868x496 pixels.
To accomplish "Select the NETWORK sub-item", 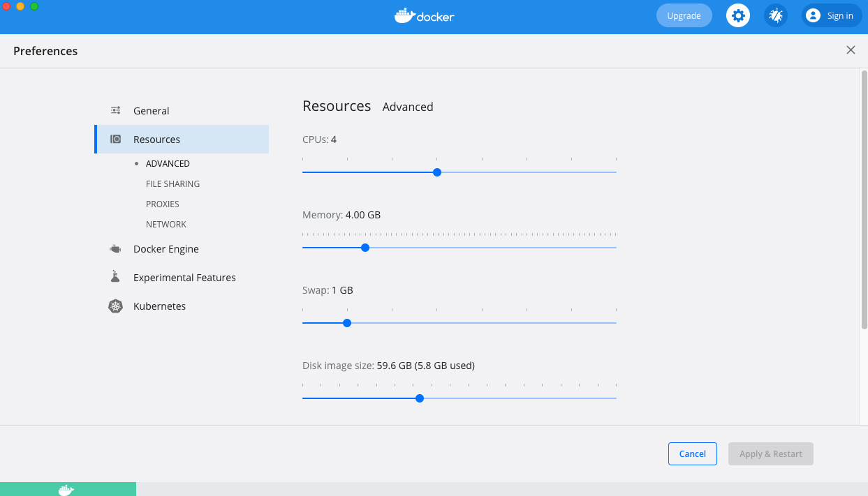I will click(x=166, y=224).
